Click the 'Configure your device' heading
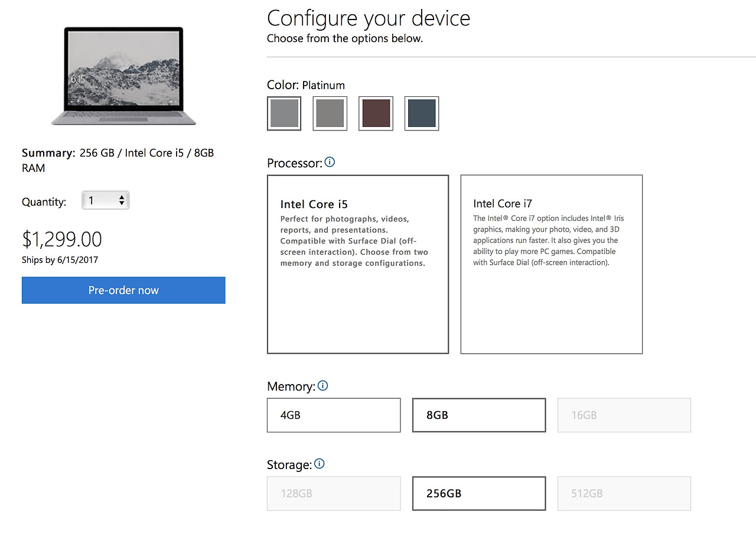The height and width of the screenshot is (537, 756). (x=369, y=18)
